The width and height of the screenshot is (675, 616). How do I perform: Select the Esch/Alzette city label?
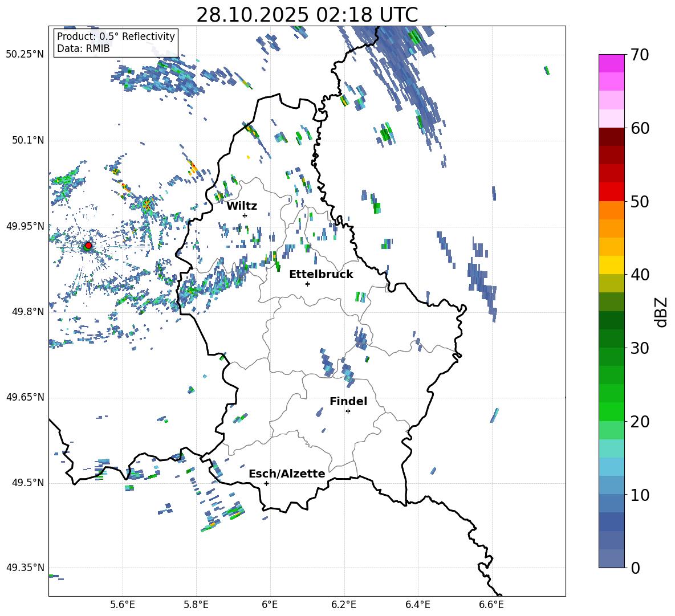(287, 474)
